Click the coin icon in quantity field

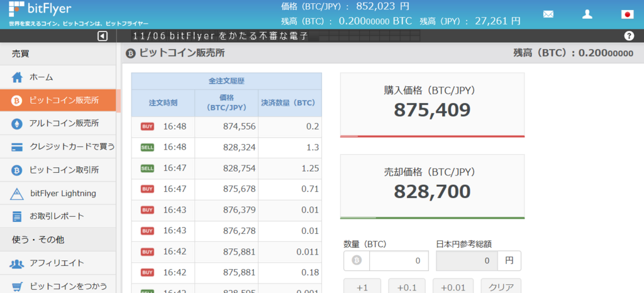coord(357,260)
